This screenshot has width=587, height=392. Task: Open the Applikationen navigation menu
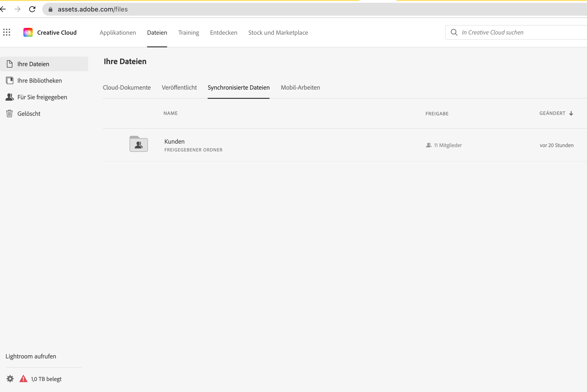point(118,32)
